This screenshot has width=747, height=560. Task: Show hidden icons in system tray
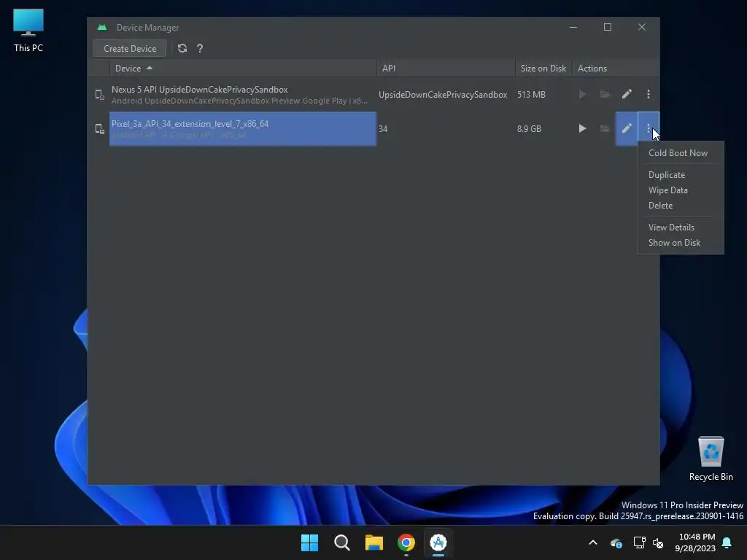pos(593,542)
